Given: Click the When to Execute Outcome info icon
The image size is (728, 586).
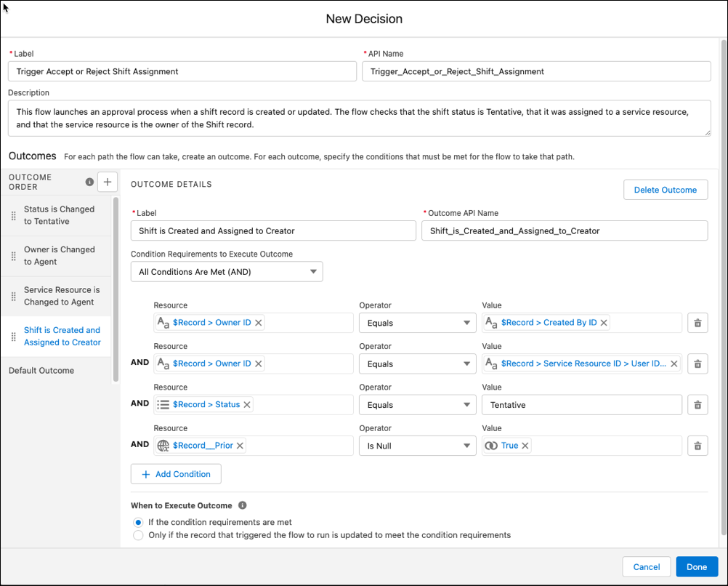Looking at the screenshot, I should tap(243, 505).
